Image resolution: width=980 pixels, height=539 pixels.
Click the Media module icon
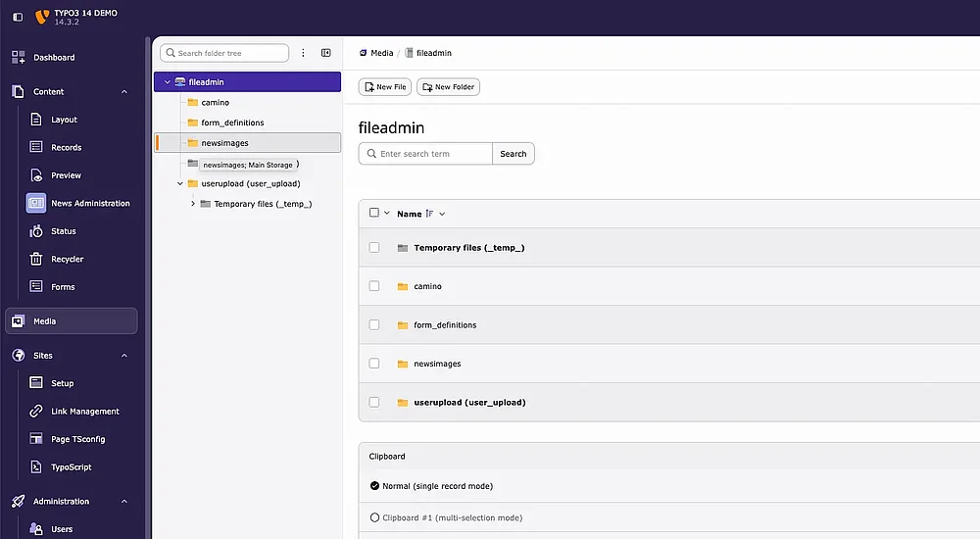[x=18, y=320]
